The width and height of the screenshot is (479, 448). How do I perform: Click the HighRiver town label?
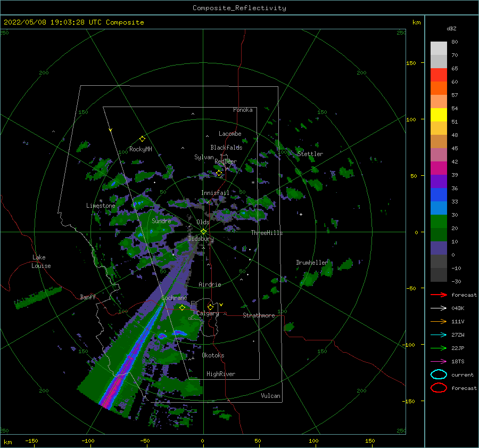tap(220, 374)
